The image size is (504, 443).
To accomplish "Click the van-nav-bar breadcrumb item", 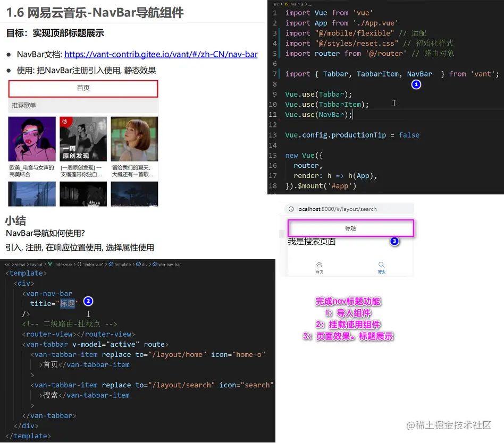I will click(x=170, y=265).
